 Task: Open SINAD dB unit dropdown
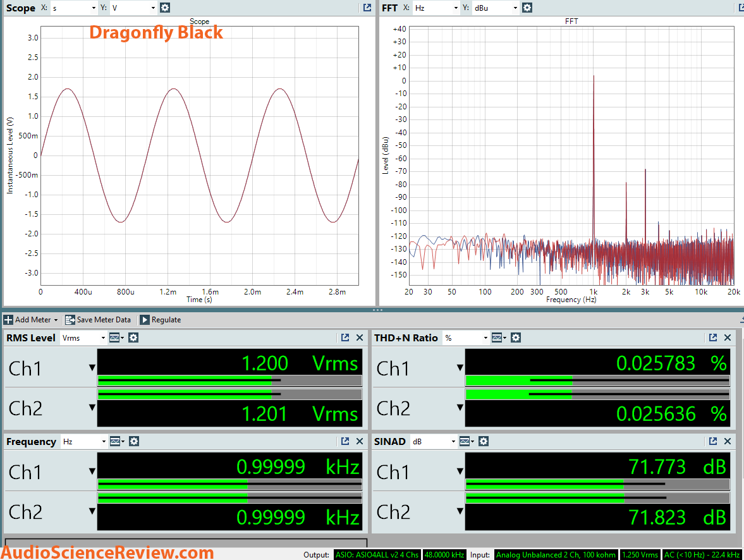[433, 442]
